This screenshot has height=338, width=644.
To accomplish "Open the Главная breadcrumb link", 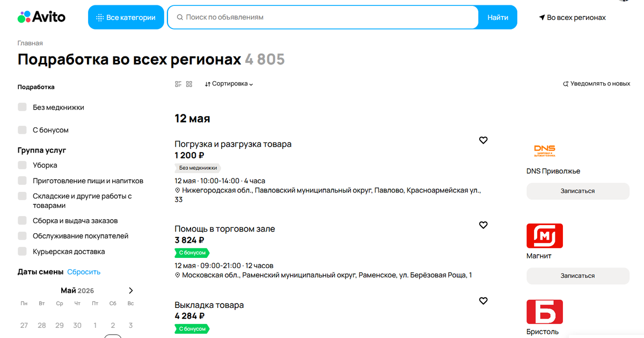I will tap(30, 43).
